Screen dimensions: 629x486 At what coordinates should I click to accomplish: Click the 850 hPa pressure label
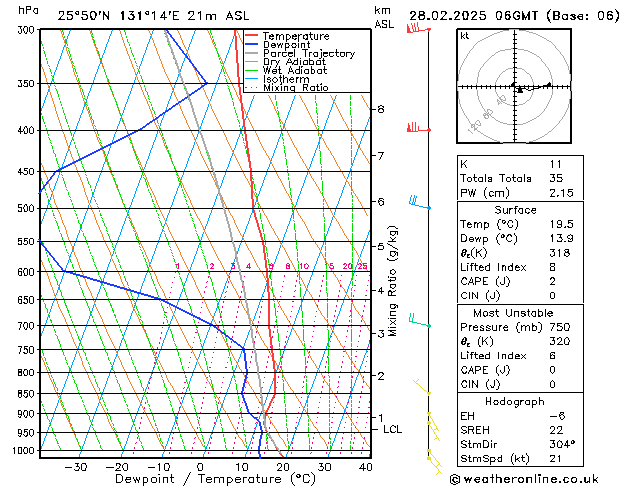[28, 394]
